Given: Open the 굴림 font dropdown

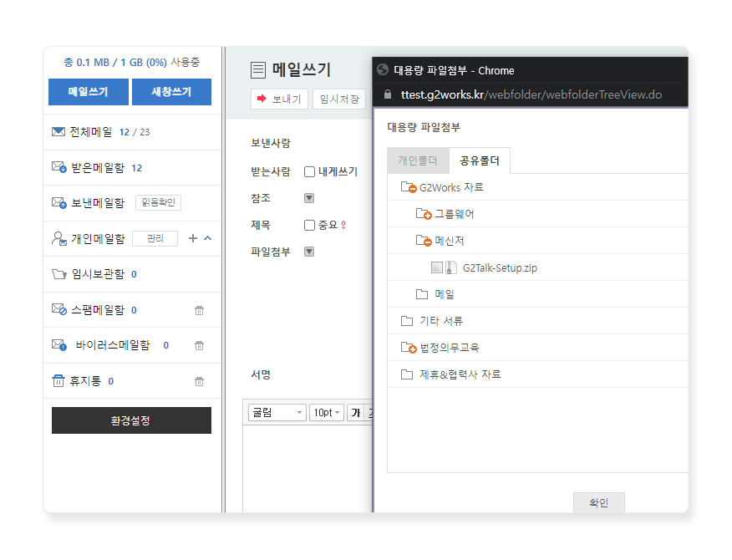Looking at the screenshot, I should (277, 413).
